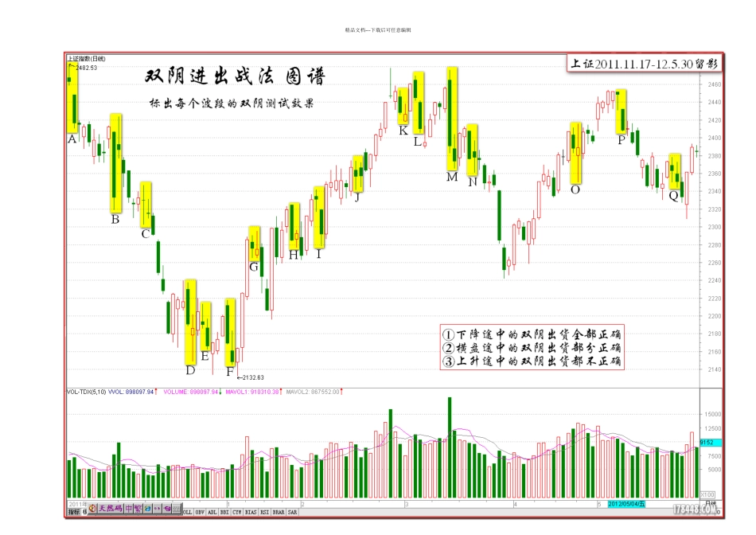Click the X100 volume scale box
The height and width of the screenshot is (535, 756).
[707, 494]
